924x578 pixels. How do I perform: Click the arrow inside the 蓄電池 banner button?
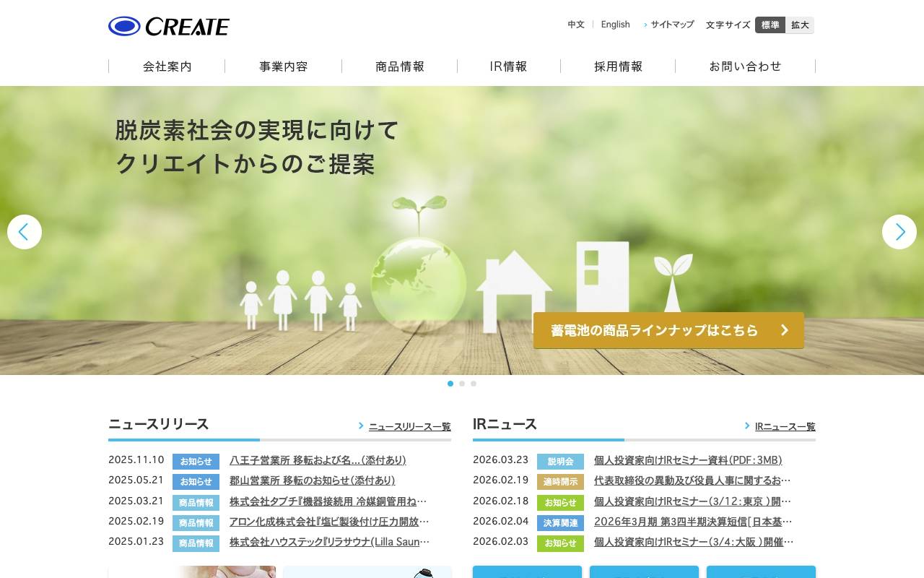coord(785,330)
